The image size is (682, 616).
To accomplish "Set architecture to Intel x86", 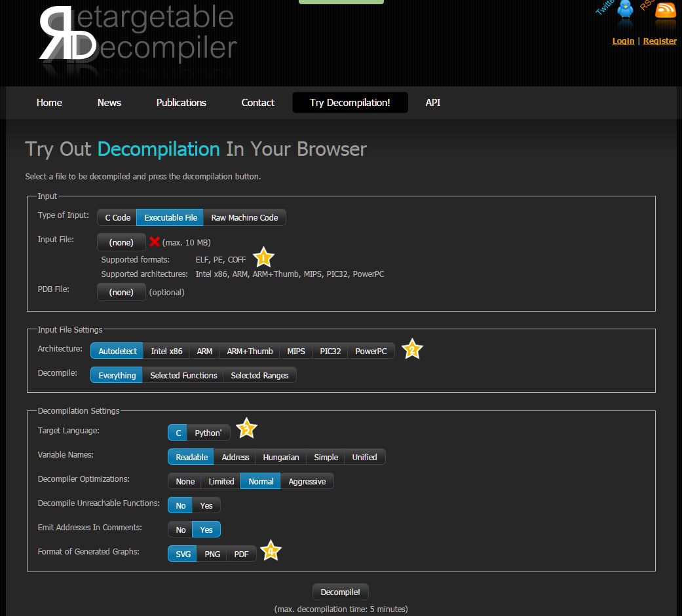I will point(166,351).
